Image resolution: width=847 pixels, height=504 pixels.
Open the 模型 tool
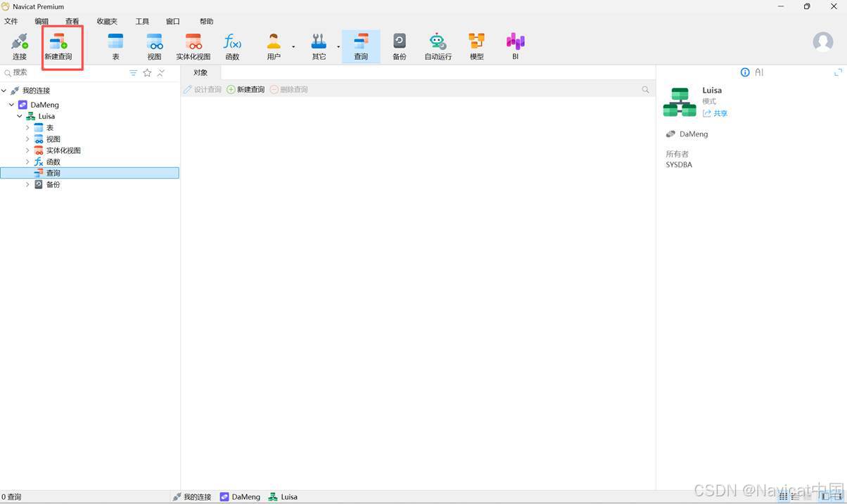(477, 46)
